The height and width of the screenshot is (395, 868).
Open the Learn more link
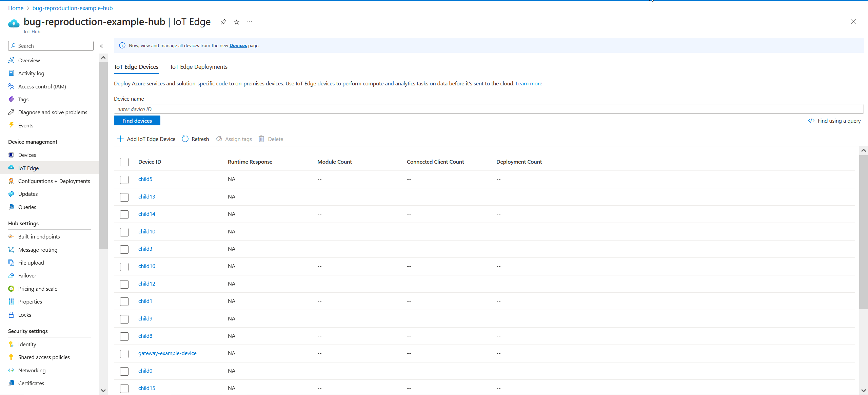529,83
